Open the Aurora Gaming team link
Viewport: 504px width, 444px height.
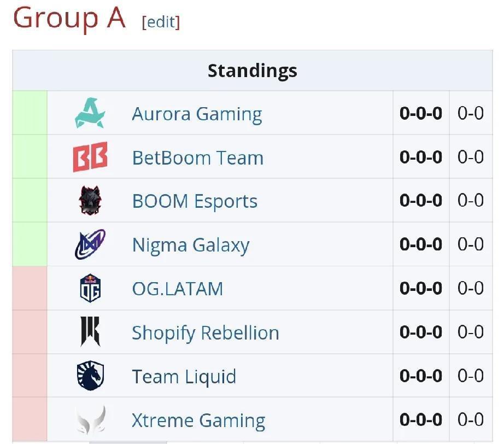[197, 114]
